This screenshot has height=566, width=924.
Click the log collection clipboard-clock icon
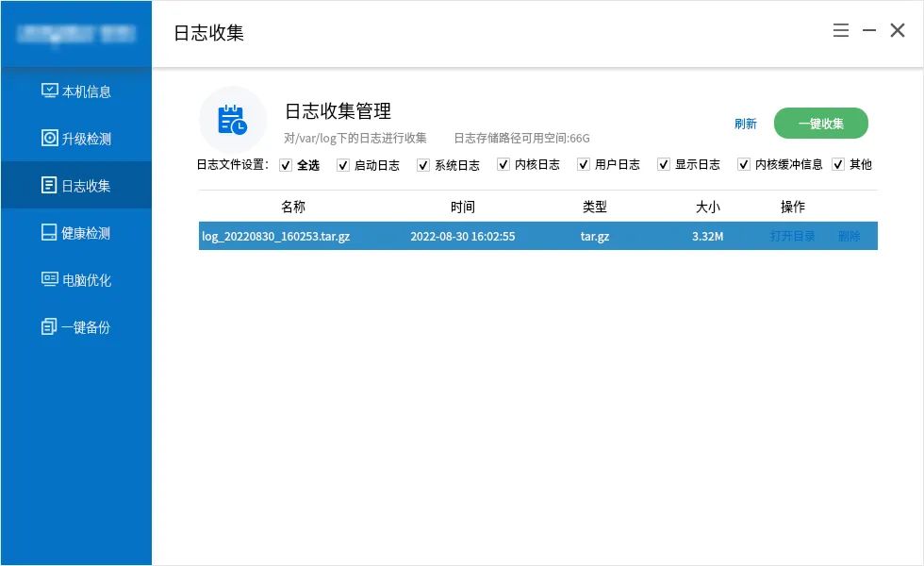coord(233,118)
